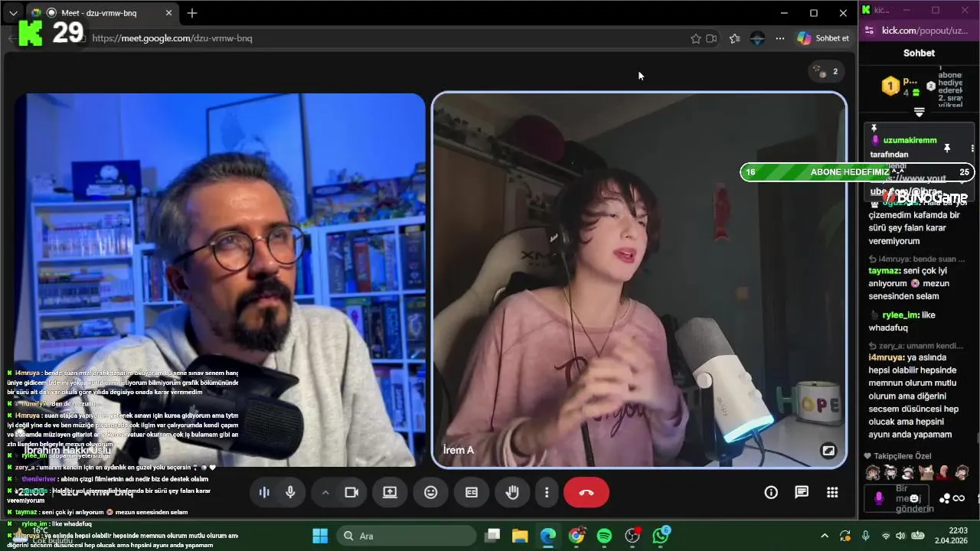Image resolution: width=980 pixels, height=551 pixels.
Task: Open Google Chrome from the taskbar
Action: pos(577,536)
